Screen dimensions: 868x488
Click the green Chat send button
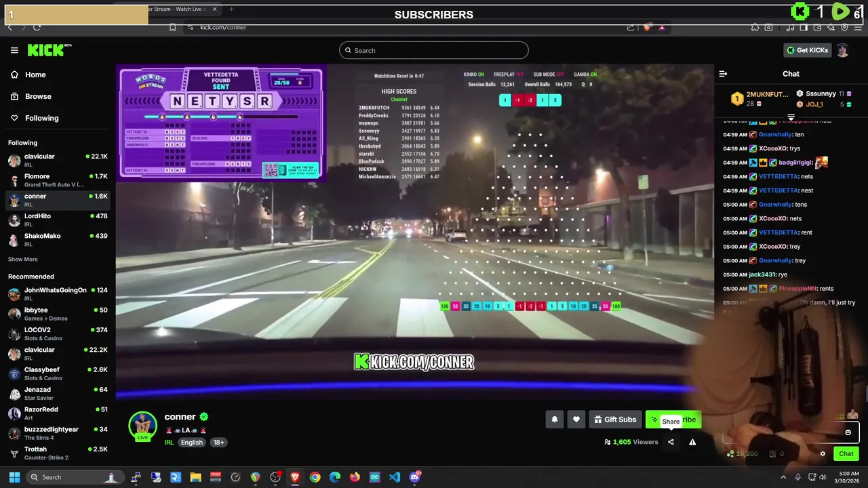(x=846, y=454)
